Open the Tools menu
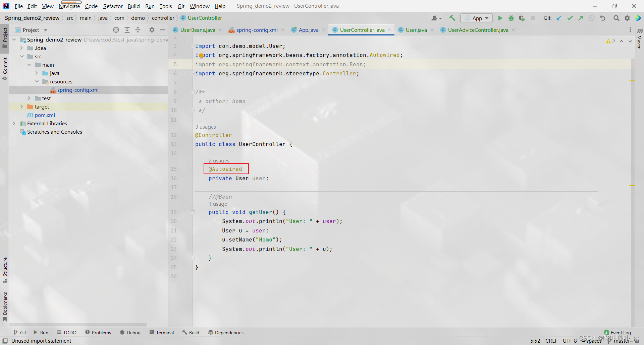 (166, 6)
